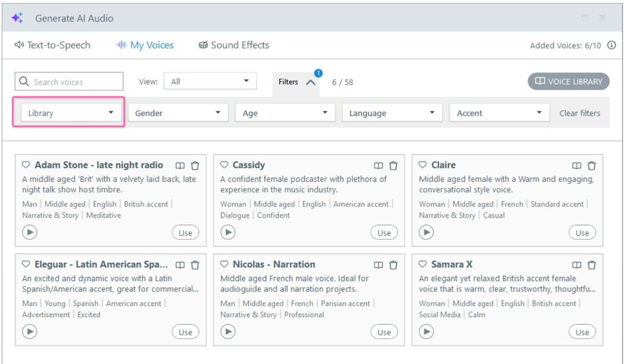Remove Samara X using trash icon
Screen dimensions: 625x364
pyautogui.click(x=591, y=265)
